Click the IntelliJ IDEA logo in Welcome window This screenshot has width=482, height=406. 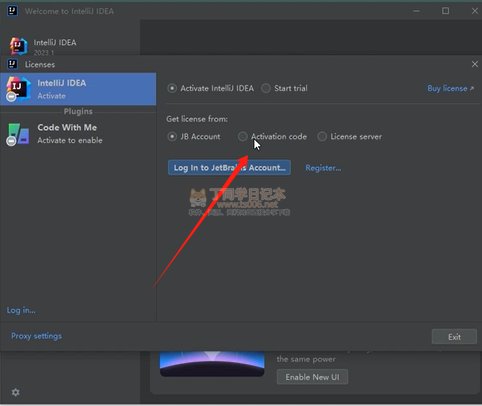pos(18,46)
